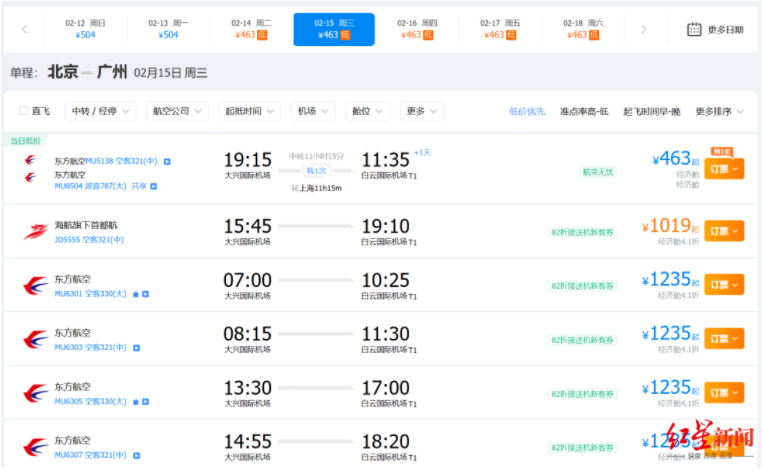
Task: Book the MU6305 13:30 flight
Action: [724, 392]
